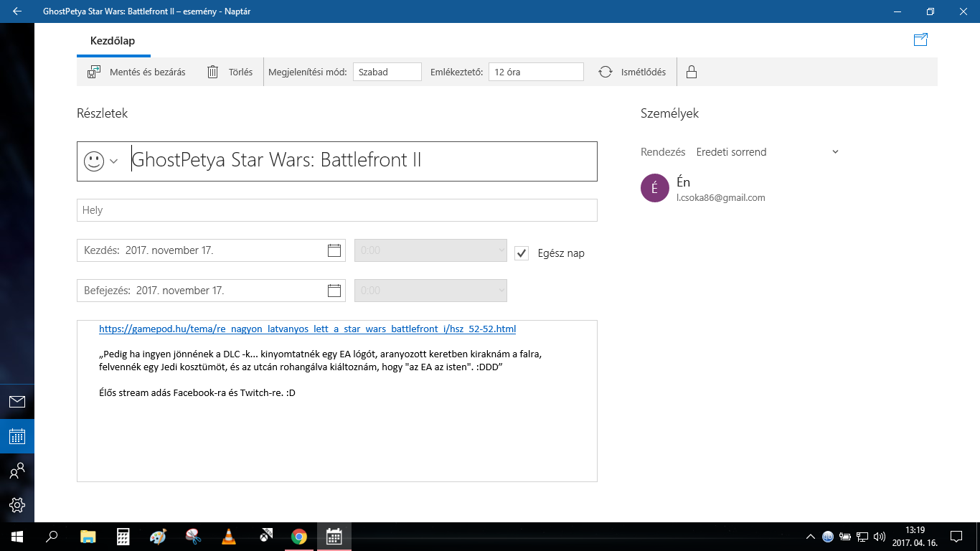Click the back arrow in title bar
This screenshot has width=980, height=551.
click(x=17, y=11)
